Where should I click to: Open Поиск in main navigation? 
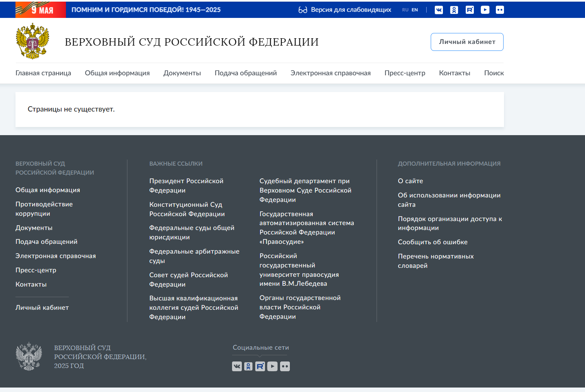(x=494, y=73)
